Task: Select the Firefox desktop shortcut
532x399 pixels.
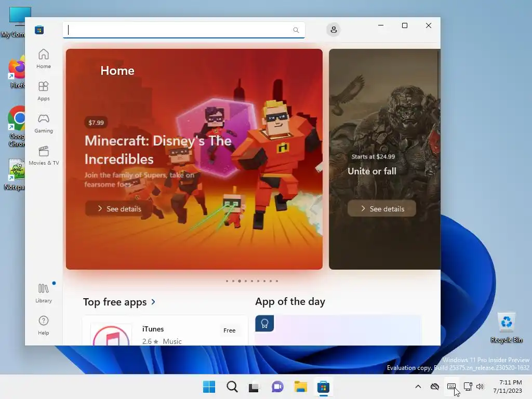Action: [16, 72]
